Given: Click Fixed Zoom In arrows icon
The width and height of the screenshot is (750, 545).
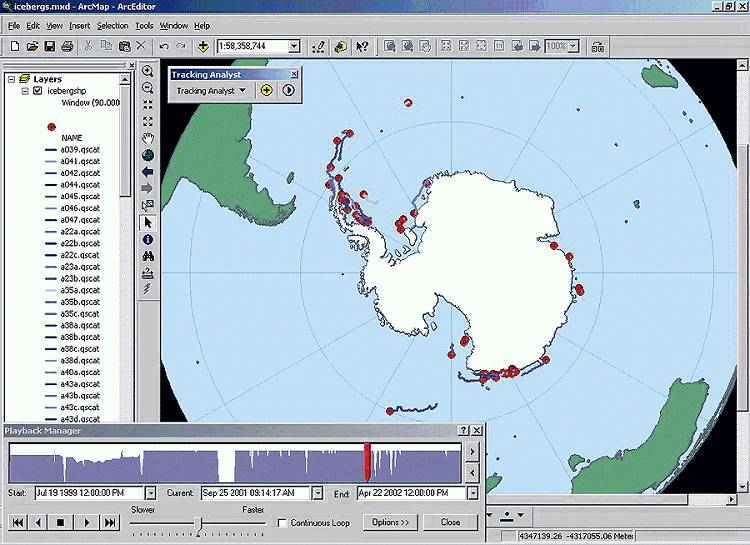Looking at the screenshot, I should 148,105.
